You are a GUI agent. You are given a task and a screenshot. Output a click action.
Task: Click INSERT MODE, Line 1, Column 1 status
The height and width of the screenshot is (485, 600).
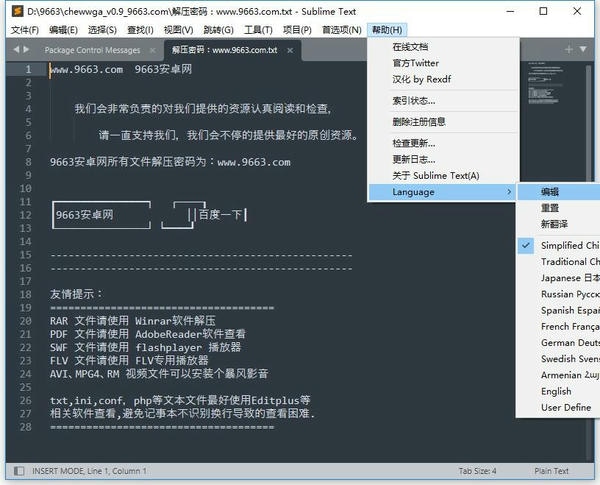coord(89,471)
